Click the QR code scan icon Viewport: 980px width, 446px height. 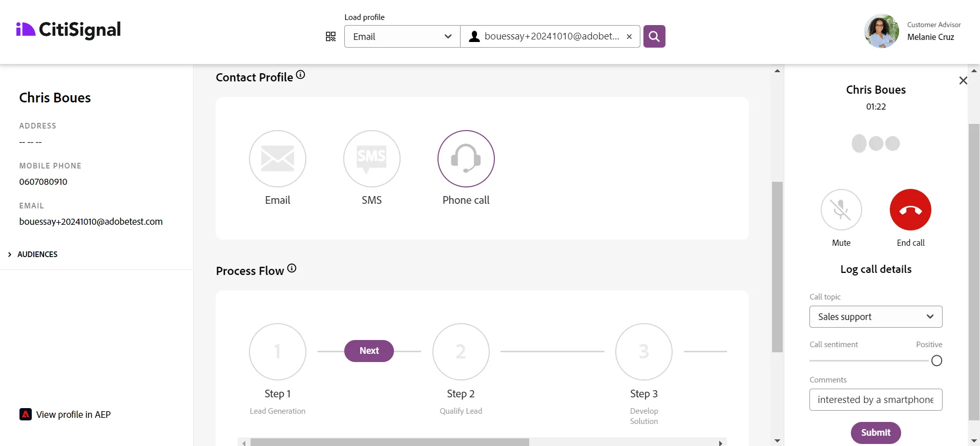click(x=331, y=36)
